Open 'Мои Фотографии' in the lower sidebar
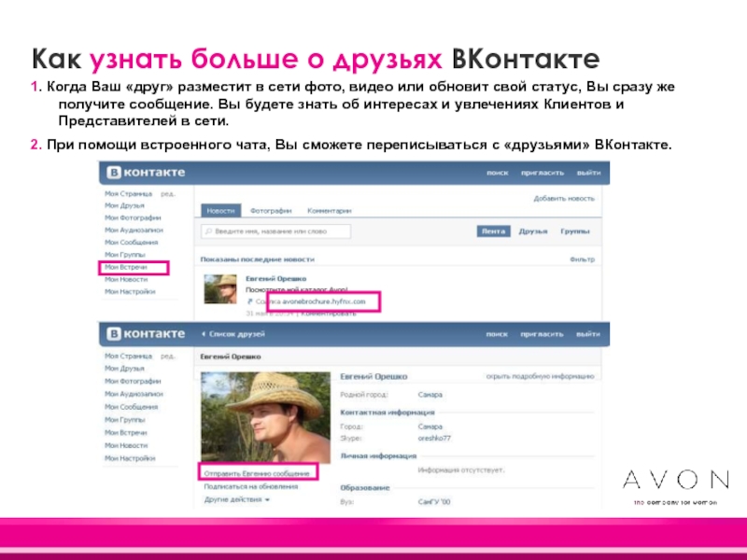 coord(133,382)
